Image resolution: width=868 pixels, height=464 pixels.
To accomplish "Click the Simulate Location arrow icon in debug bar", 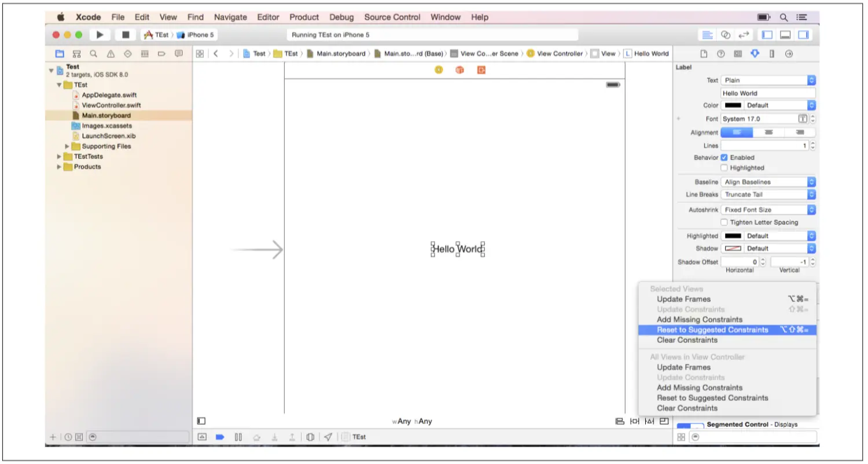I will pyautogui.click(x=328, y=437).
